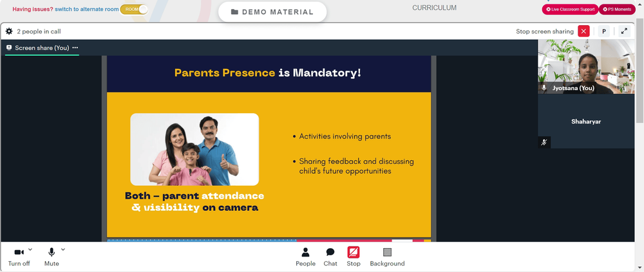
Task: Open call settings gear icon
Action: (x=9, y=31)
